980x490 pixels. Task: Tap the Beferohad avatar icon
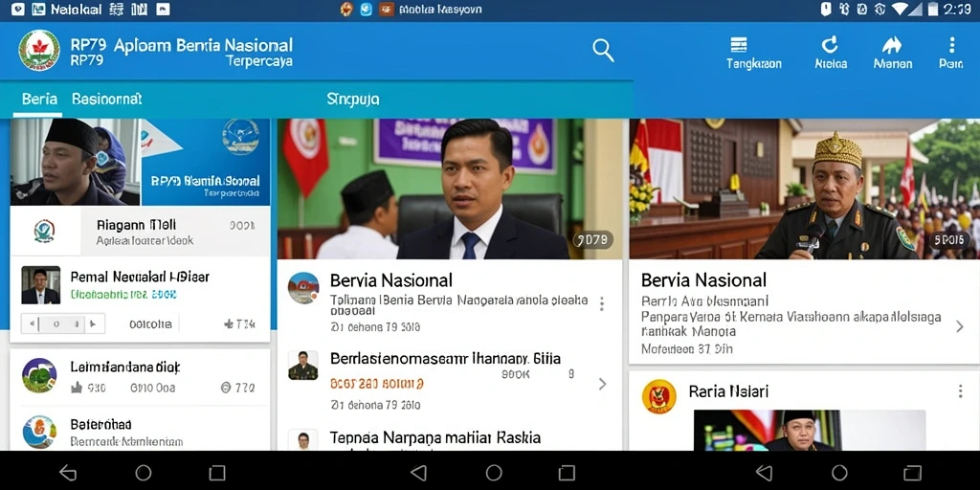click(x=39, y=432)
